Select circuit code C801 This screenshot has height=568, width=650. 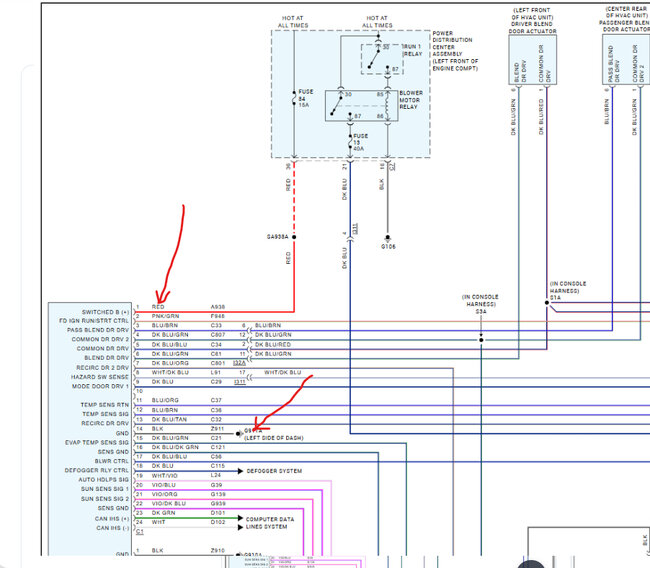218,363
